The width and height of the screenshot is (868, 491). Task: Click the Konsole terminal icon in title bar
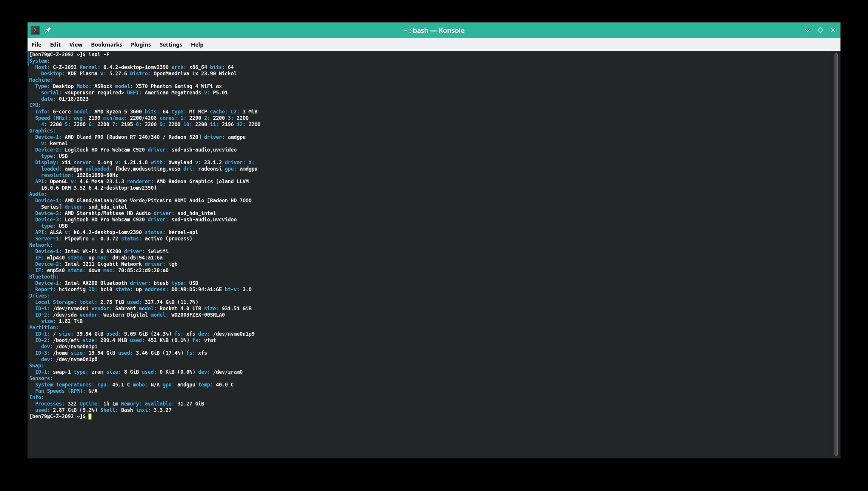[35, 30]
